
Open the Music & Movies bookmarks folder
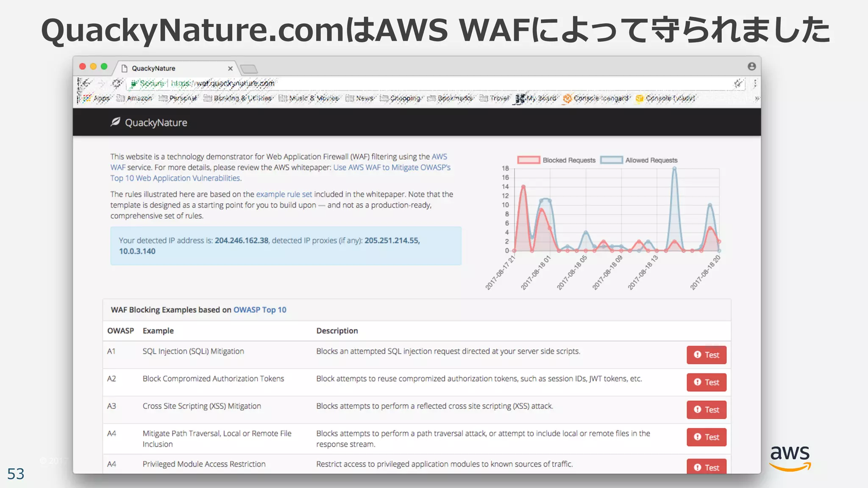[x=309, y=98]
